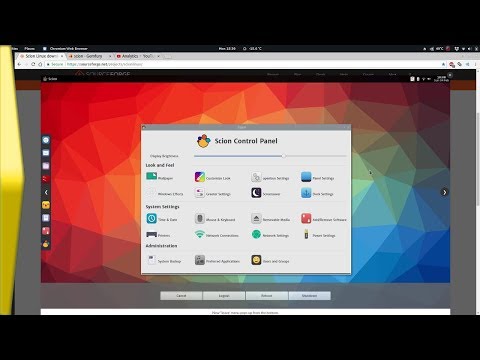Open the Places menu in top panel
This screenshot has width=480, height=360.
[30, 48]
